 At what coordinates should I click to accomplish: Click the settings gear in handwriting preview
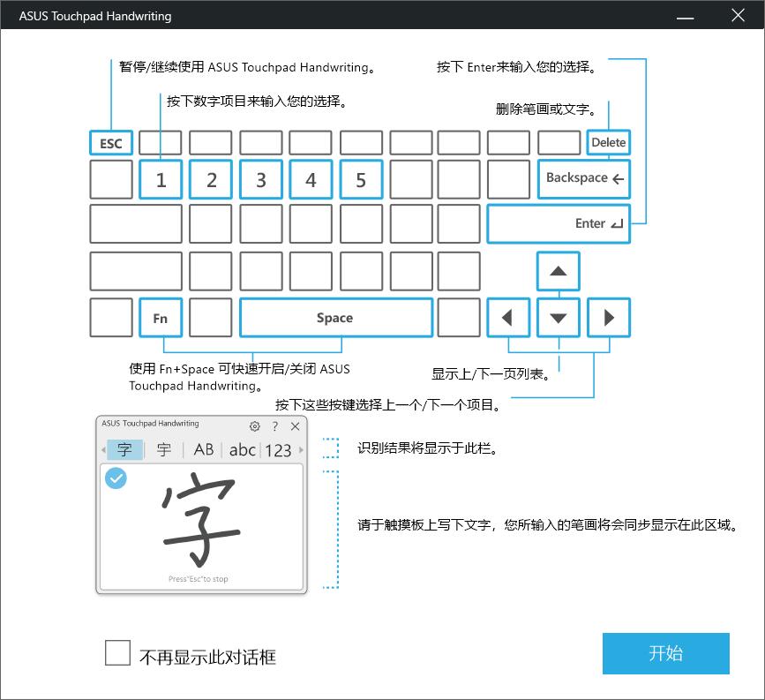(x=255, y=426)
